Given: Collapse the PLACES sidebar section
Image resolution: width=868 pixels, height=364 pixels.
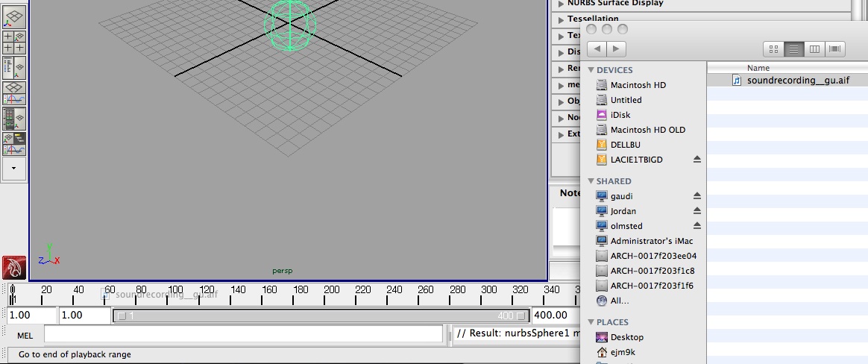Looking at the screenshot, I should 591,322.
